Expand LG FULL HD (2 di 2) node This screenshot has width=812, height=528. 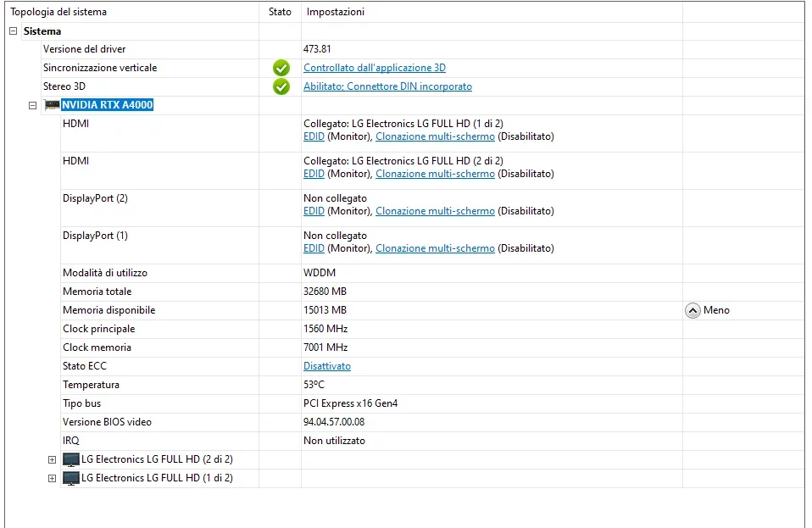pyautogui.click(x=52, y=459)
